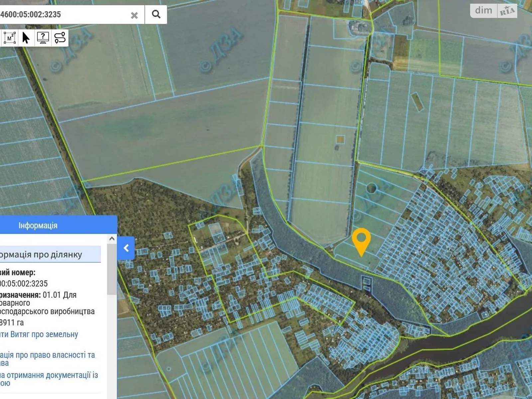Select the Інформація panel header tab
The image size is (532, 399).
click(x=38, y=225)
